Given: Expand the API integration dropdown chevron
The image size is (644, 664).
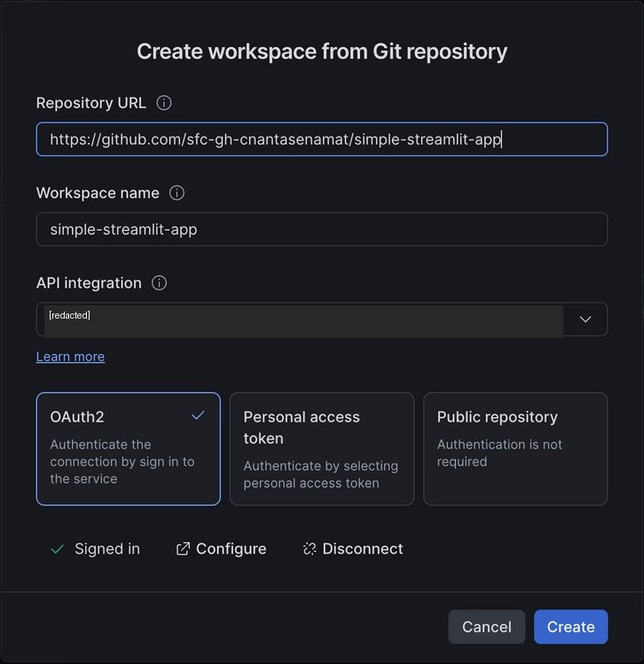Looking at the screenshot, I should (x=585, y=320).
